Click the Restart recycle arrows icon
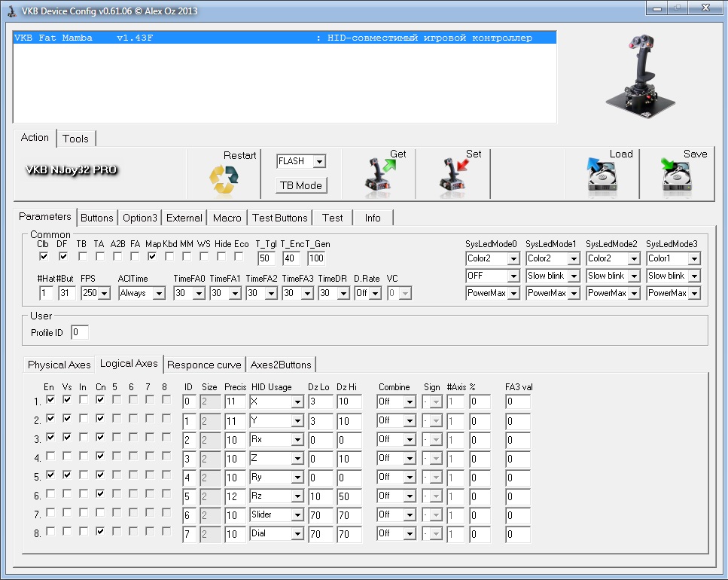Image resolution: width=728 pixels, height=580 pixels. pos(224,179)
